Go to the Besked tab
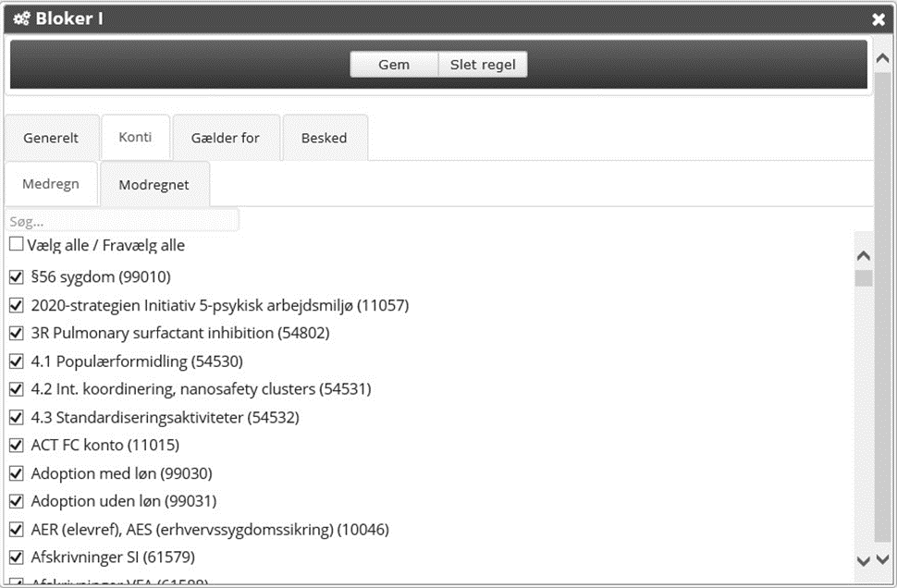The height and width of the screenshot is (588, 897). 324,138
